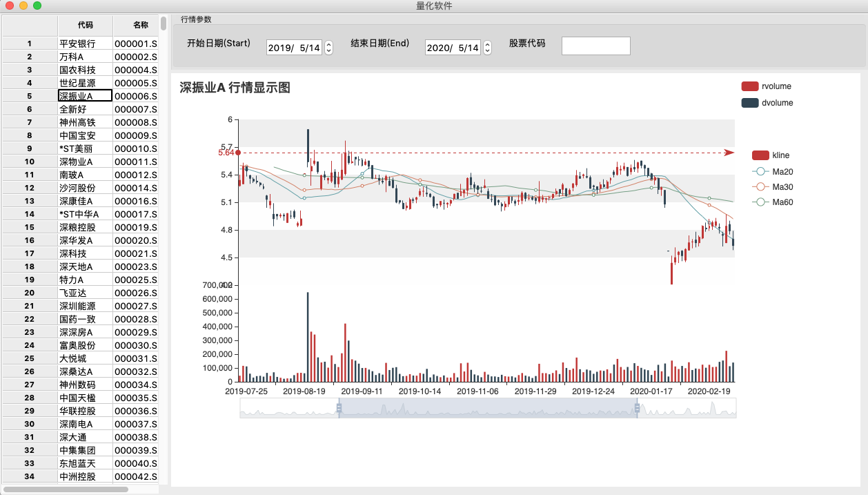Click the 名称 column header

[x=136, y=26]
